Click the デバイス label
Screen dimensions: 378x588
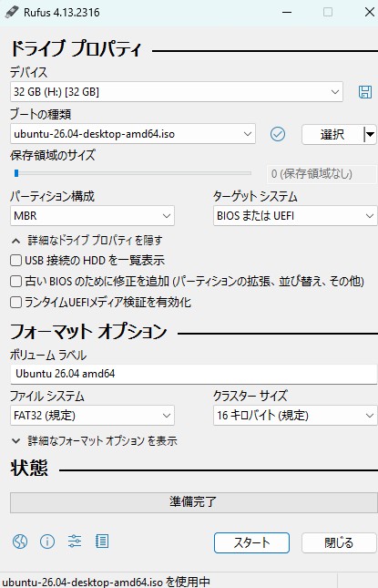point(29,72)
